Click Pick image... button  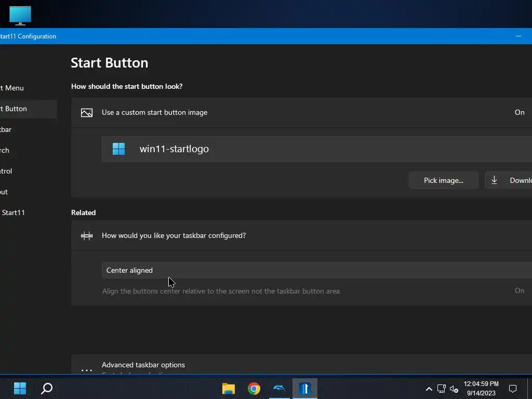click(x=444, y=180)
